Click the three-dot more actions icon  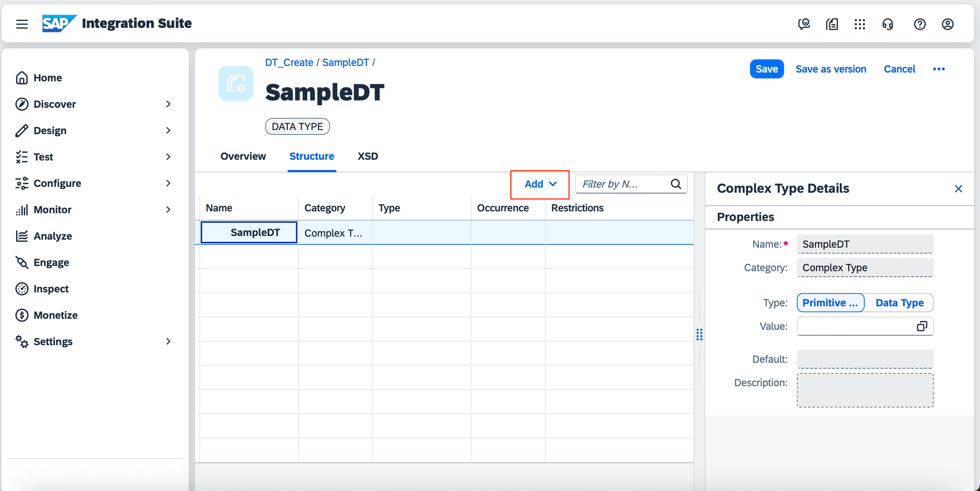tap(938, 69)
